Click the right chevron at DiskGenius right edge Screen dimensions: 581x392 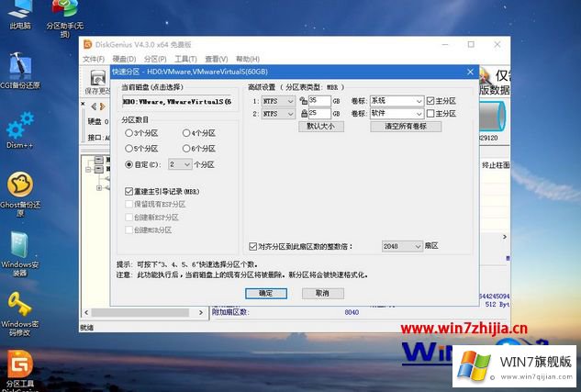504,237
